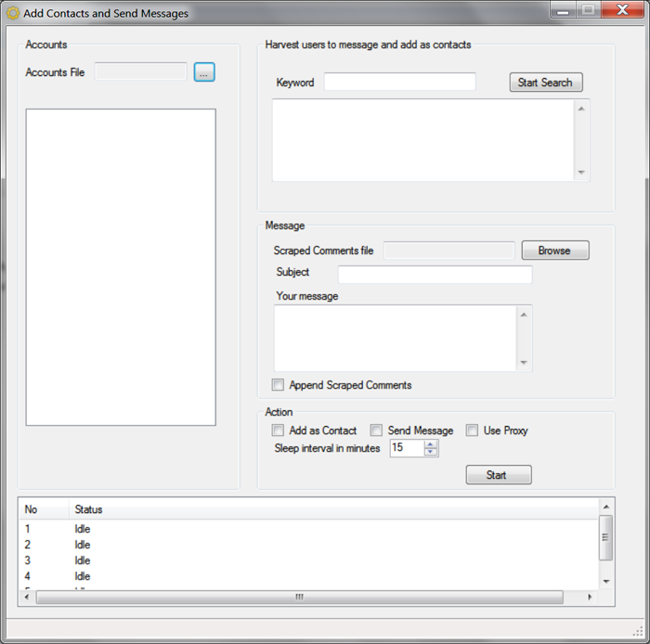Click the gear app icon in title bar

coord(13,14)
